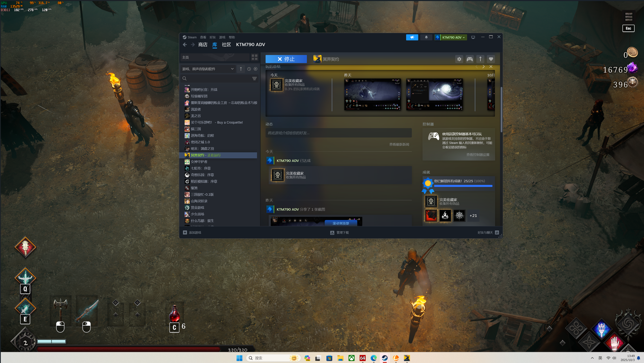Open game settings gear icon
The width and height of the screenshot is (644, 363).
click(x=459, y=59)
